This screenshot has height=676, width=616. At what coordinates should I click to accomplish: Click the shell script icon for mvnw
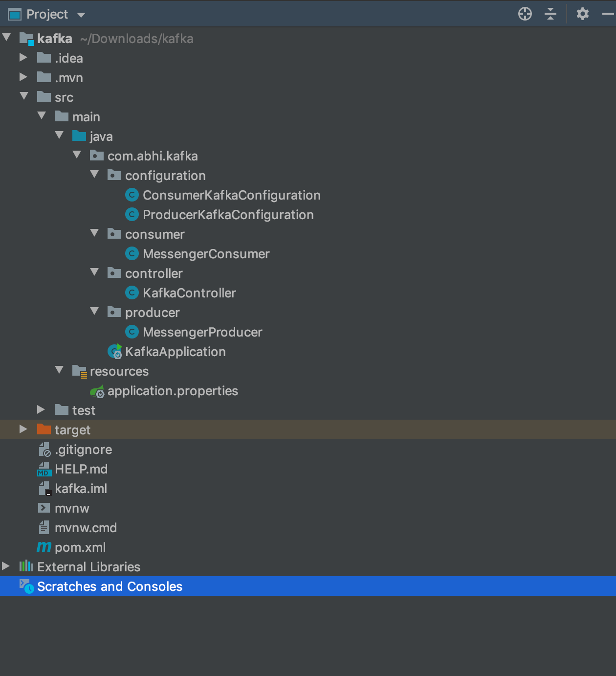[44, 508]
